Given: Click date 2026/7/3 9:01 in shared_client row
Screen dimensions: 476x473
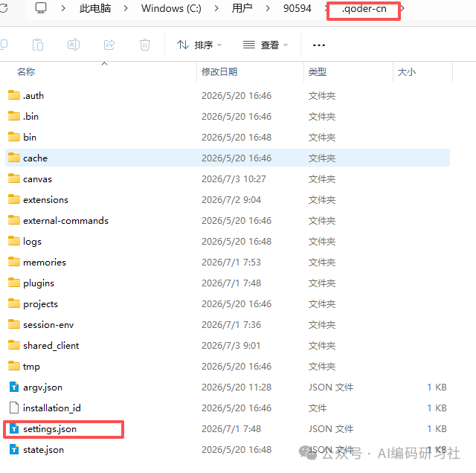Looking at the screenshot, I should [231, 346].
